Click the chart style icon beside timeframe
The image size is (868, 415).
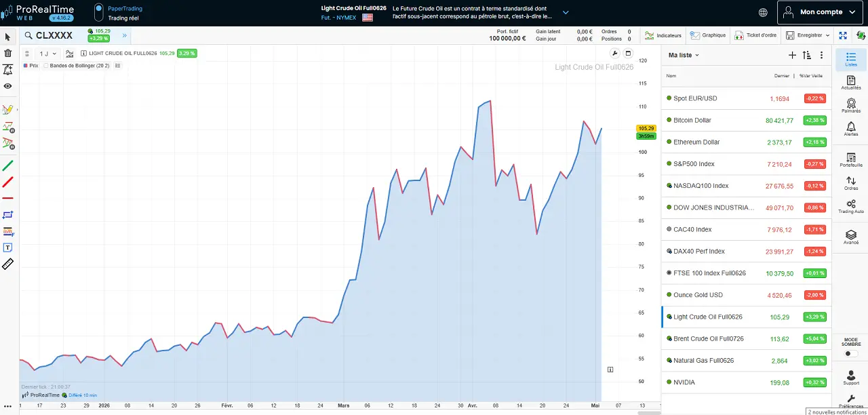(70, 53)
